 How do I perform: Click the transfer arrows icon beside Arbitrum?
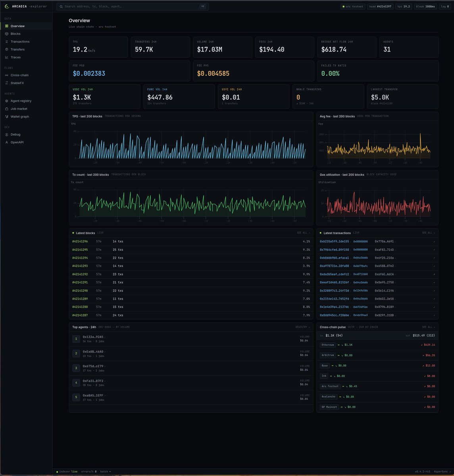[x=339, y=355]
